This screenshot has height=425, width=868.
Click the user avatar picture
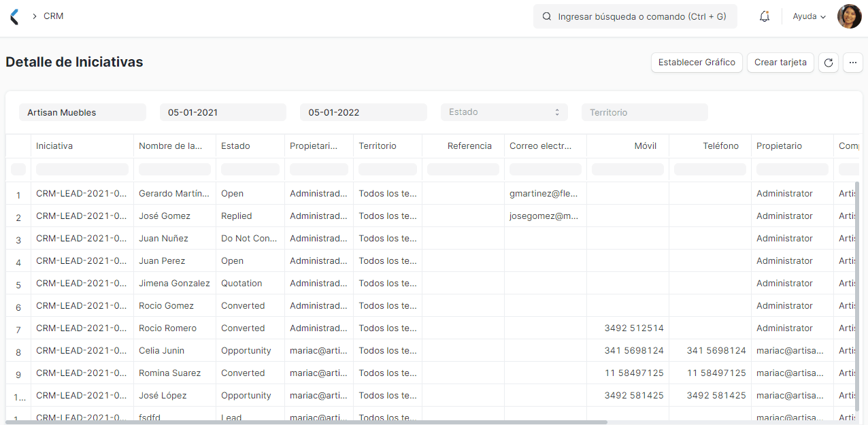(x=850, y=16)
